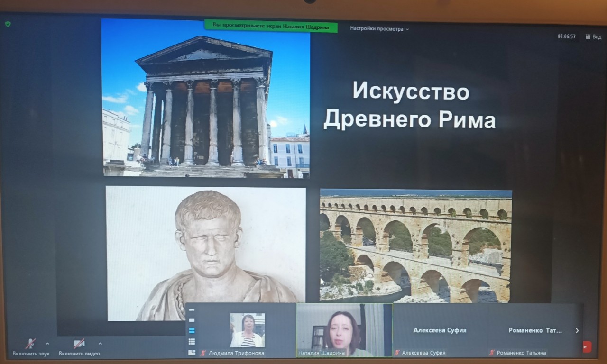Open Наталия Шадрина's video thumbnail

(344, 330)
